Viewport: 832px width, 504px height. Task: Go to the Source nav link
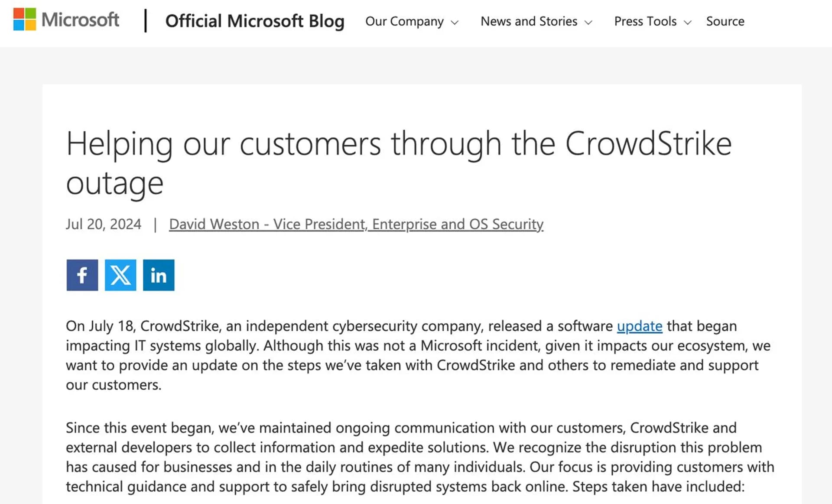click(725, 21)
